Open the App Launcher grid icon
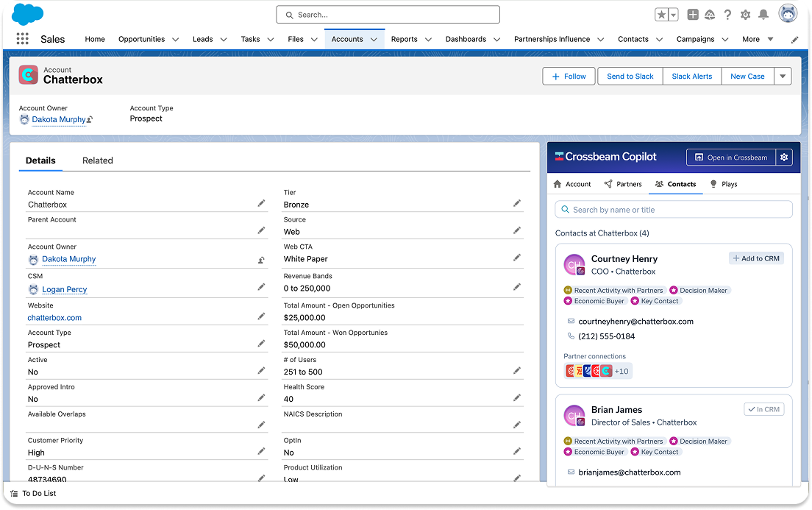The width and height of the screenshot is (812, 510). (22, 39)
